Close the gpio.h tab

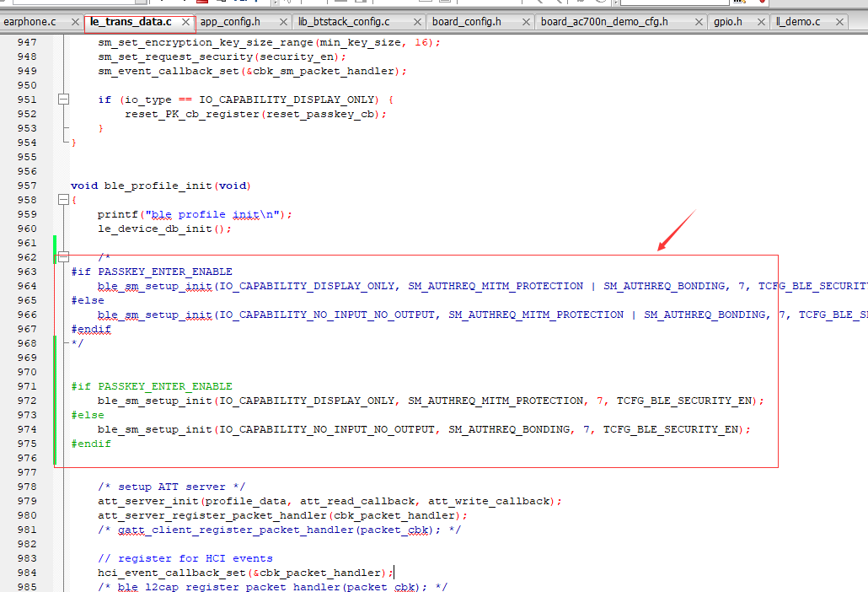761,22
